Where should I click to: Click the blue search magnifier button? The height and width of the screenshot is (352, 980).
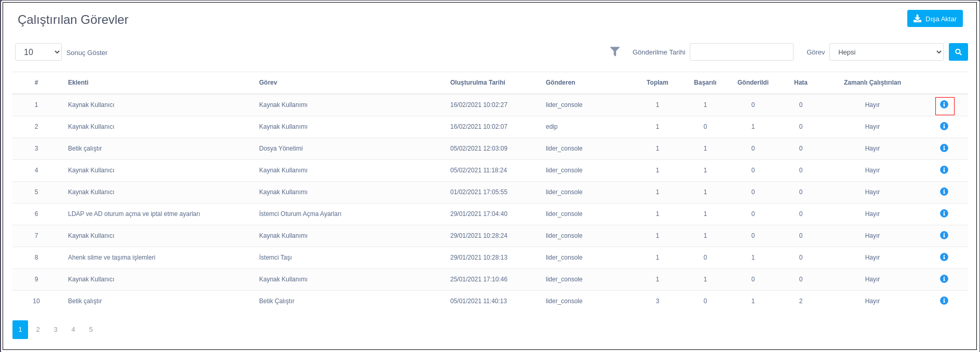click(958, 52)
